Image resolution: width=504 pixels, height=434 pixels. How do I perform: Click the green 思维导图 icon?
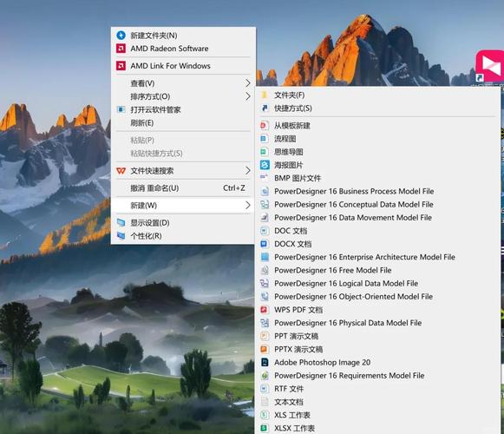point(265,152)
